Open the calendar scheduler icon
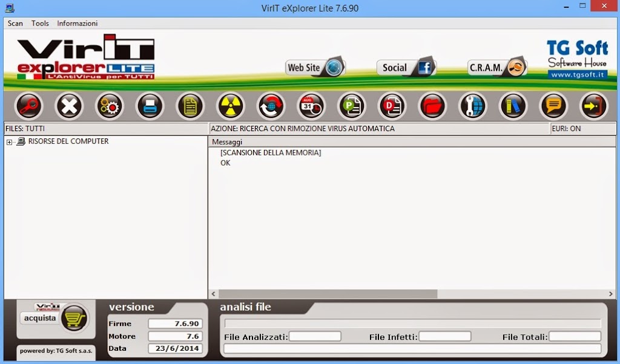This screenshot has height=364, width=620. tap(311, 106)
